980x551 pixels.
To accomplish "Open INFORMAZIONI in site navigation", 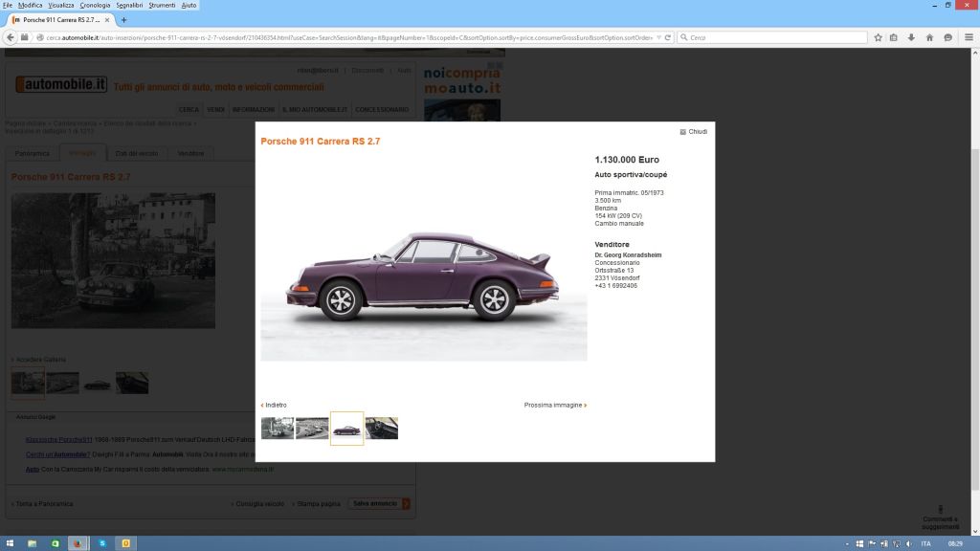I will pos(253,110).
